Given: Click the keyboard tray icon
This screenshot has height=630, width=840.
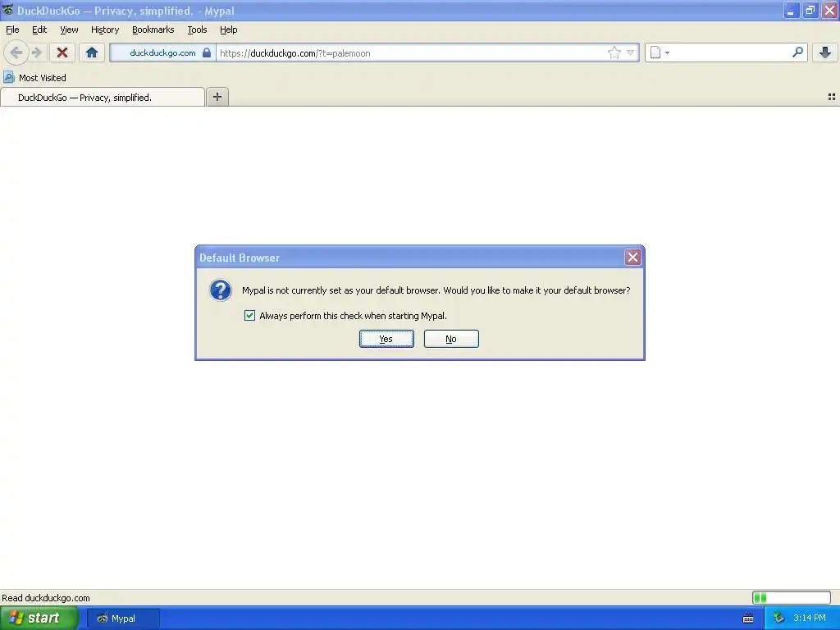Looking at the screenshot, I should click(x=748, y=619).
